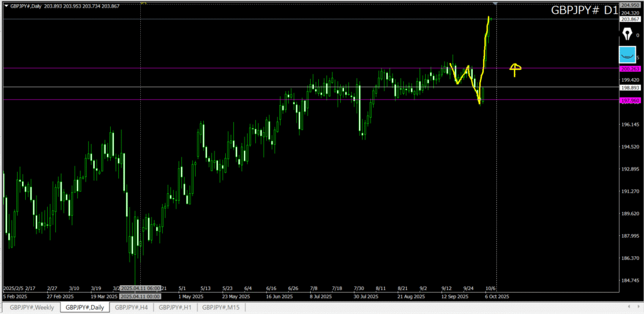Select the GBPJPY#,Daily tab
Screen dimensions: 644x314
point(85,307)
